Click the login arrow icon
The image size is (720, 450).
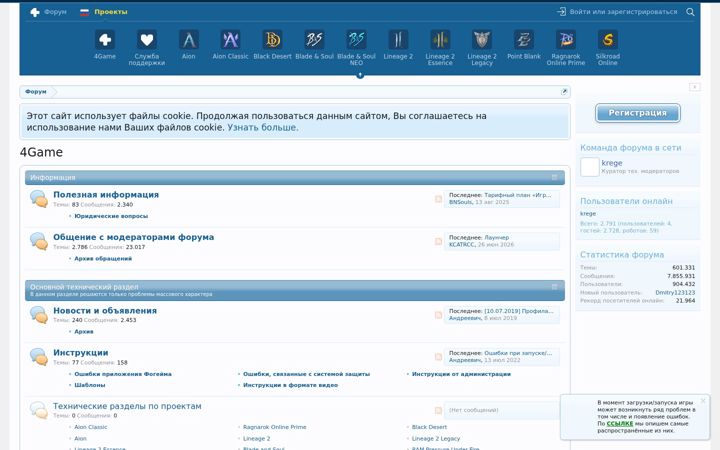(x=561, y=11)
